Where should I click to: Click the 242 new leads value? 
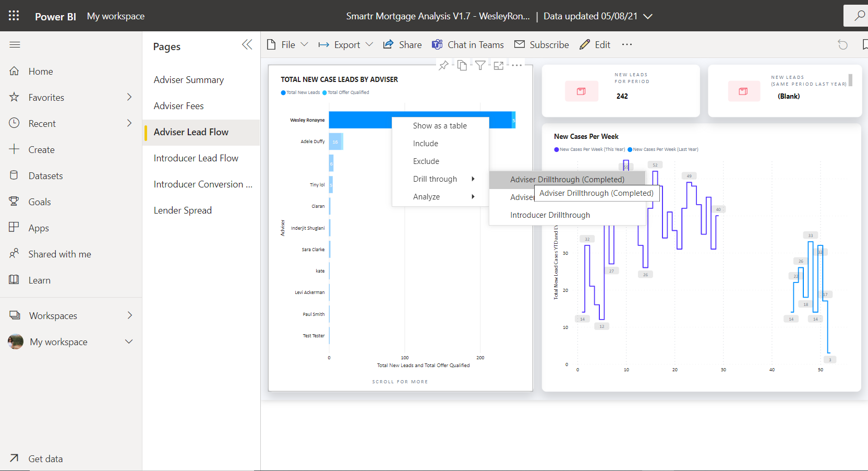(622, 96)
